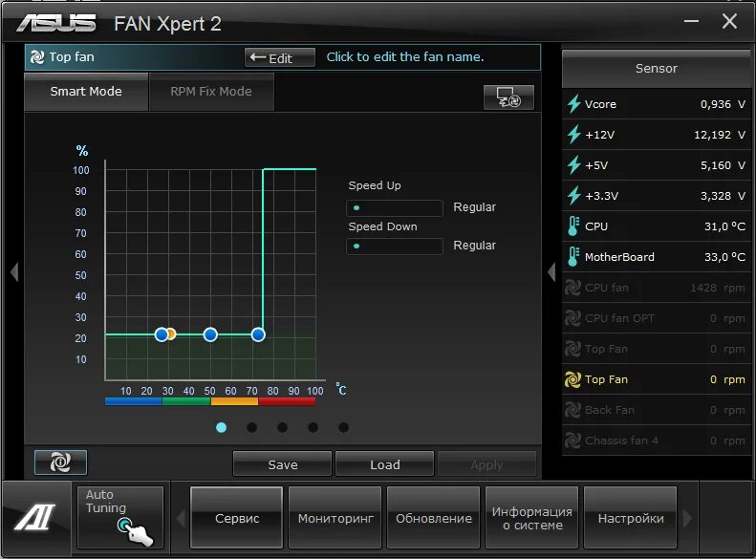This screenshot has height=559, width=756.
Task: Click the CPU fan OPT sensor icon
Action: pos(572,318)
